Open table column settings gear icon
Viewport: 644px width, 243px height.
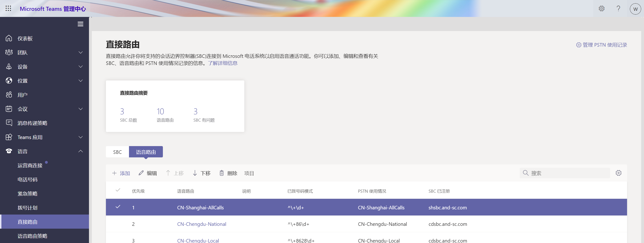click(619, 173)
